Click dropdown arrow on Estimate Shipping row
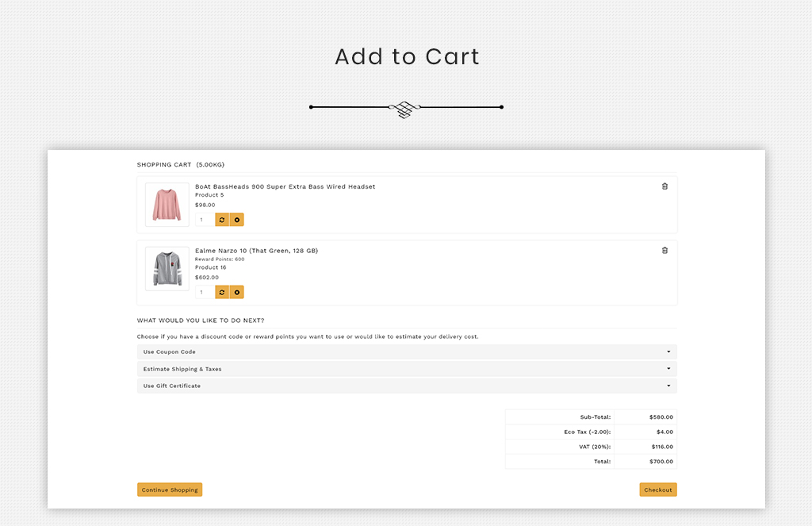The image size is (812, 526). coord(668,369)
